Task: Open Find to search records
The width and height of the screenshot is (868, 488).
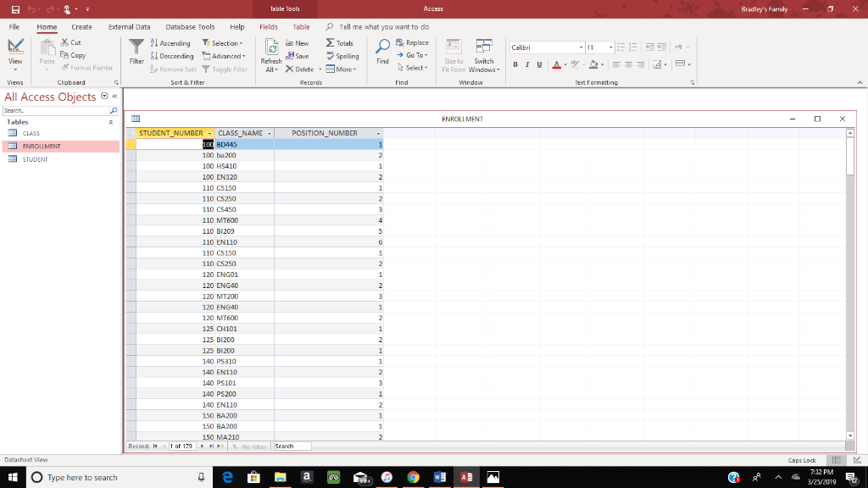Action: [x=382, y=53]
